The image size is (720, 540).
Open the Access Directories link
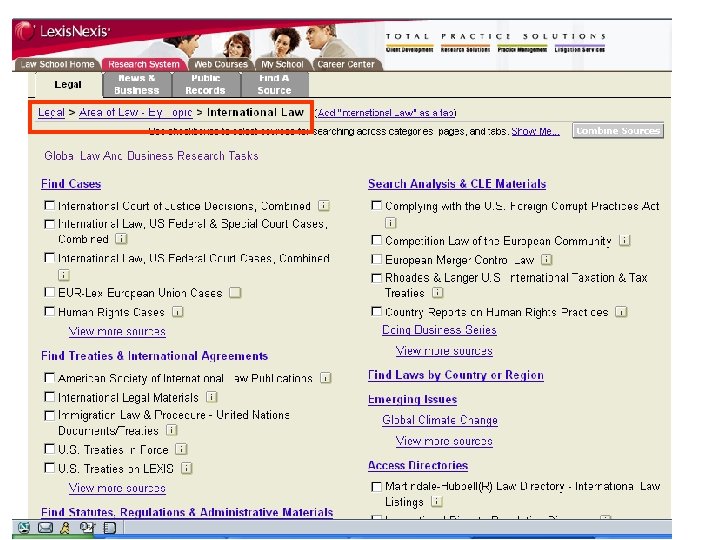pyautogui.click(x=418, y=466)
